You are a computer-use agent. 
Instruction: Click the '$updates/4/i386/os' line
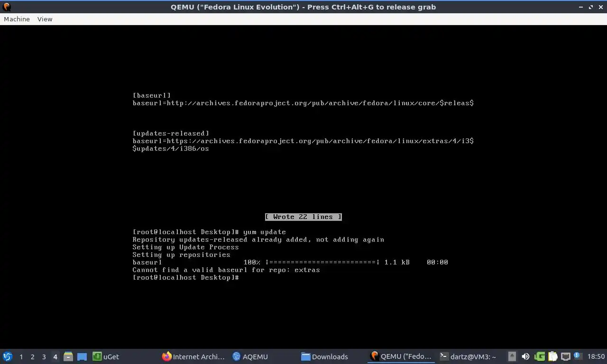(171, 148)
